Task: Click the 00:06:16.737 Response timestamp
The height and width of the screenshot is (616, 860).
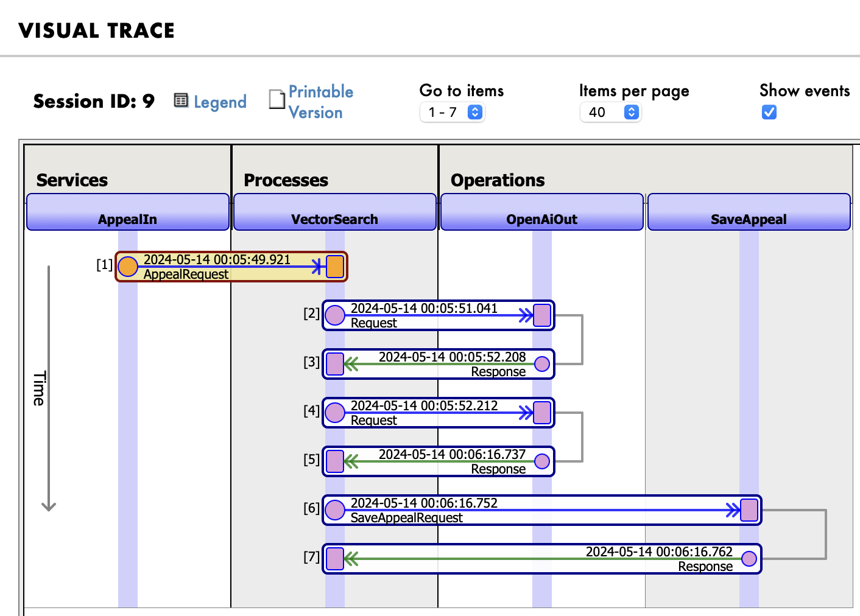Action: click(x=452, y=455)
